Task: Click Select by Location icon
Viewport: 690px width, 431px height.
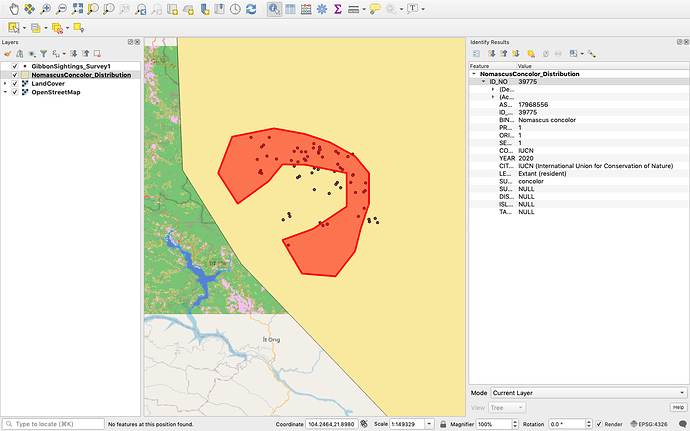Action: [79, 28]
